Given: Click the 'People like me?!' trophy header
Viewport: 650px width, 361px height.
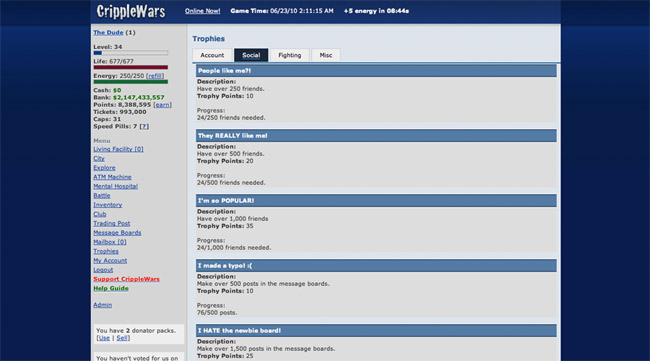Looking at the screenshot, I should (376, 71).
